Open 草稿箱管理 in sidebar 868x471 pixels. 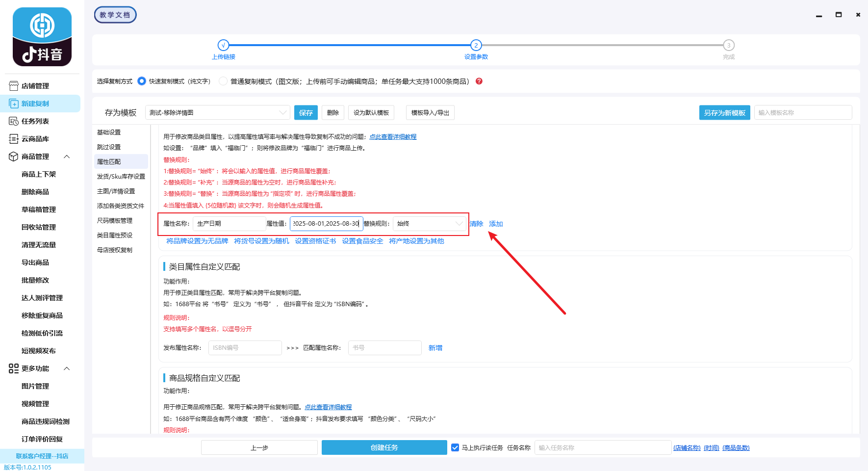click(39, 209)
